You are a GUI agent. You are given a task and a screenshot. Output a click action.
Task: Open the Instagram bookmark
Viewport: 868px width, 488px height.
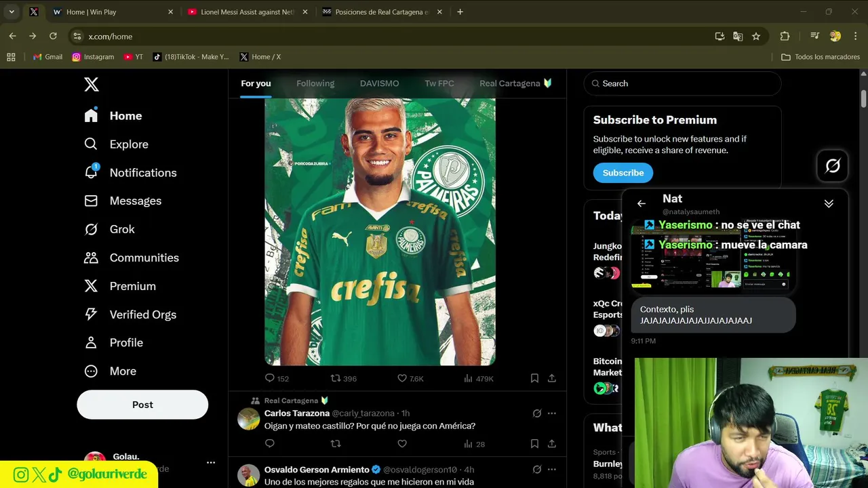coord(94,57)
